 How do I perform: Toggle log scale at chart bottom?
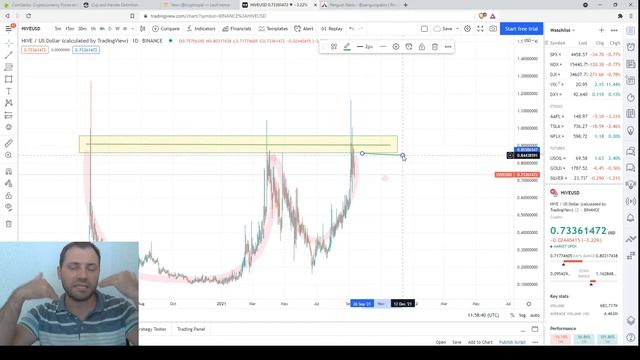522,315
